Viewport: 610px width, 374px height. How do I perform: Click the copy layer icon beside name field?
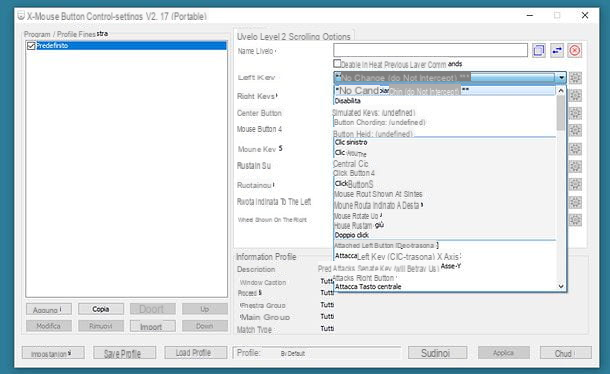point(539,51)
